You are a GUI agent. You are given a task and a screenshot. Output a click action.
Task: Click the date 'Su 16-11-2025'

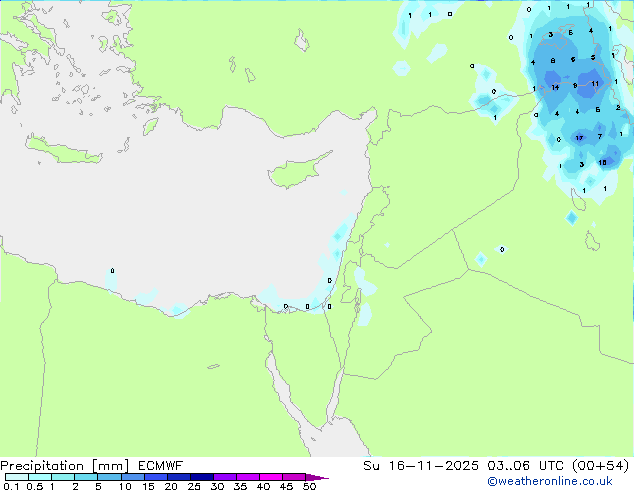point(421,466)
